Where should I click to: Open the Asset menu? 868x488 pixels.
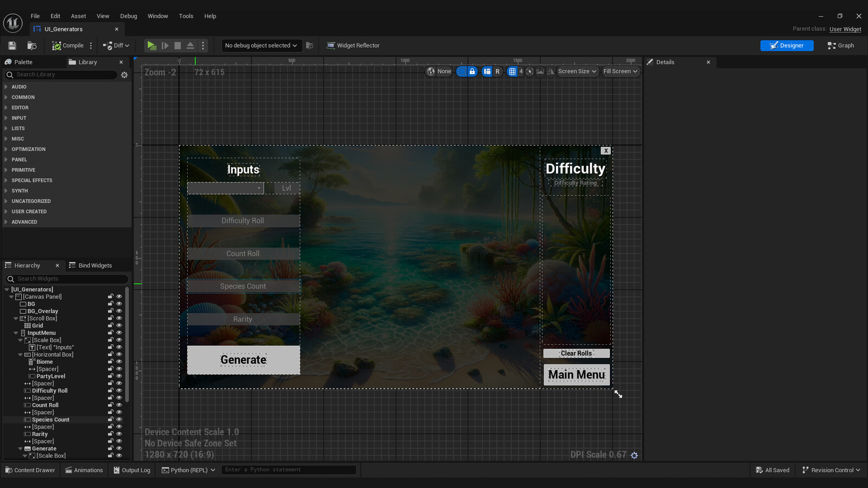[x=79, y=16]
